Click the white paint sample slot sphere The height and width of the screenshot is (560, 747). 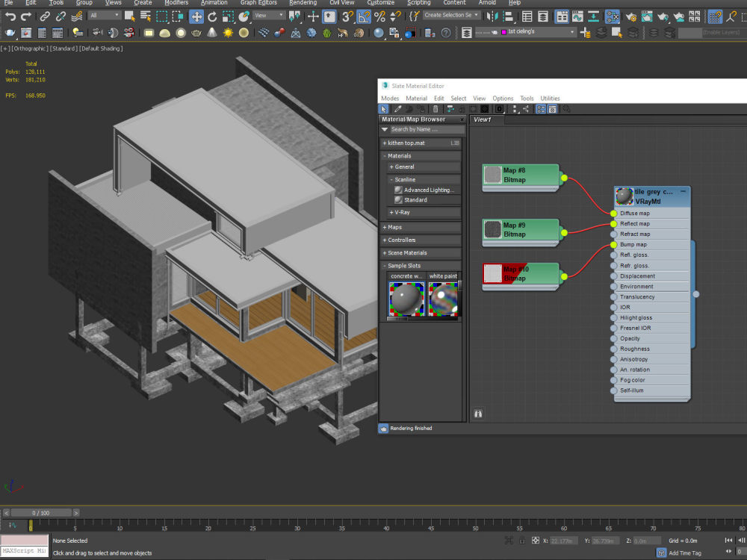tap(443, 299)
